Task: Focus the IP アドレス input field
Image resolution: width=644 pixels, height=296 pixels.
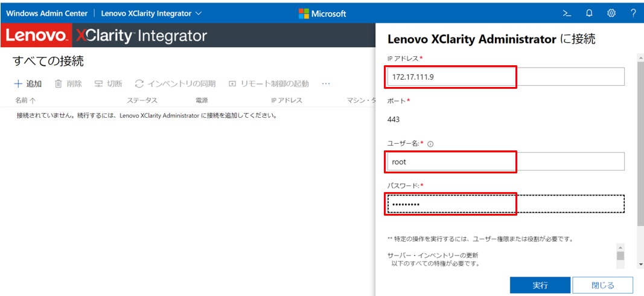Action: click(506, 77)
